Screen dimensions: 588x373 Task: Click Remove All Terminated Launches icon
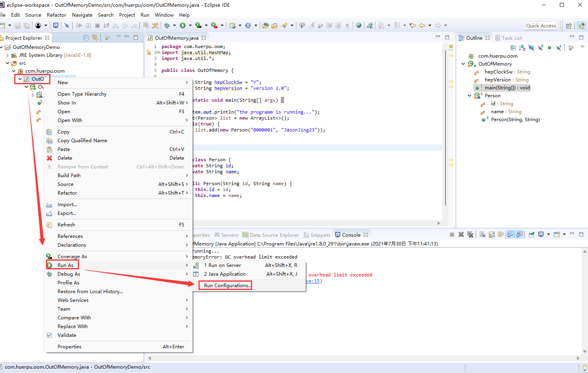tap(470, 234)
